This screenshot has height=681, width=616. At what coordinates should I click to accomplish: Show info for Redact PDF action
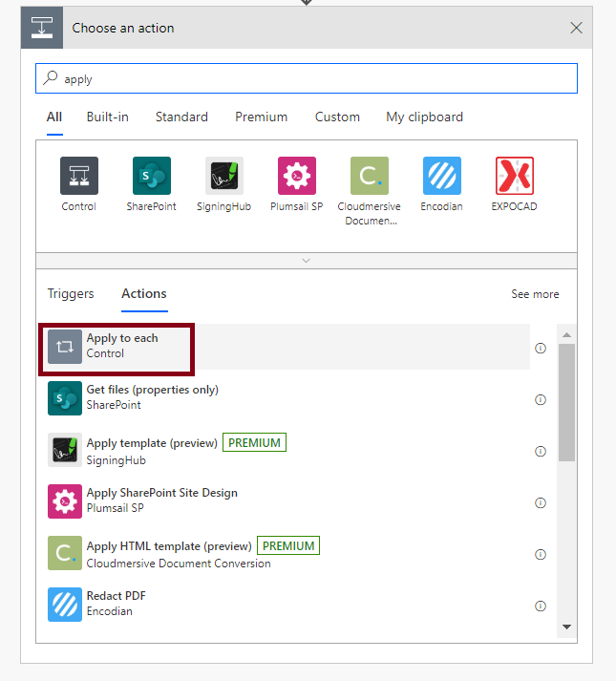click(540, 606)
